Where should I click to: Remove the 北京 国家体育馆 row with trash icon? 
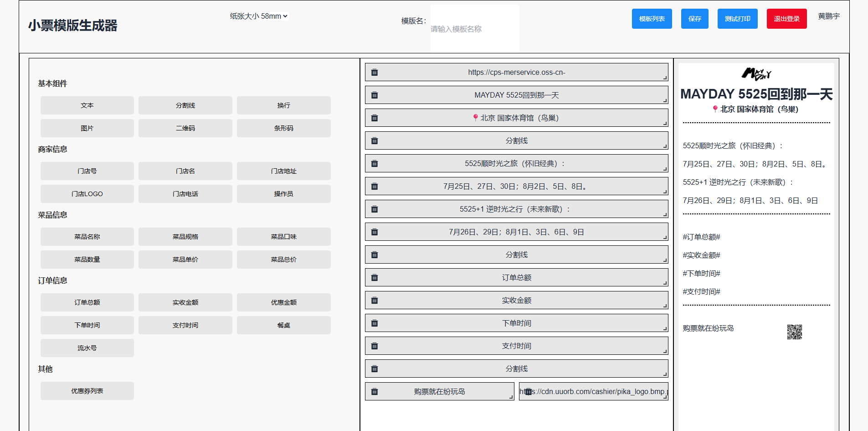click(375, 118)
